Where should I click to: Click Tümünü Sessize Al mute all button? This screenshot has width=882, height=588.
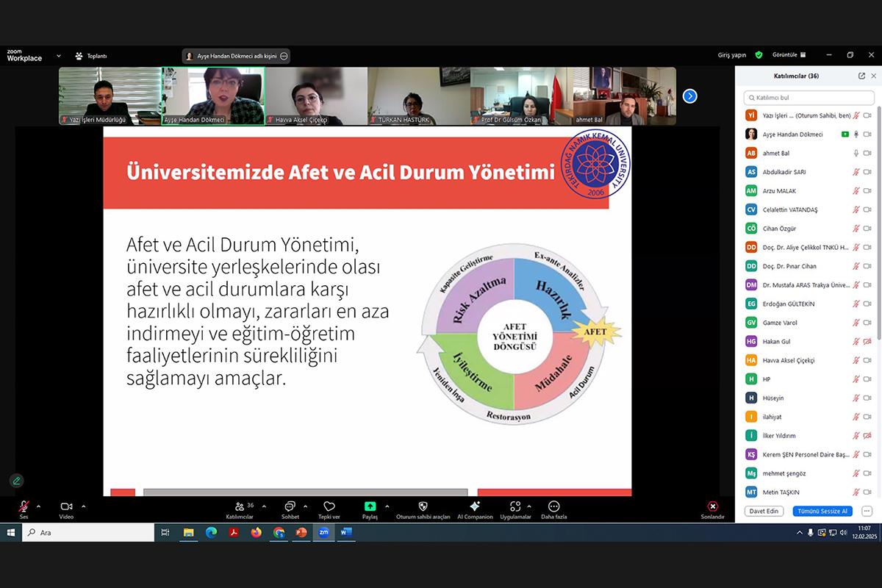pos(822,511)
